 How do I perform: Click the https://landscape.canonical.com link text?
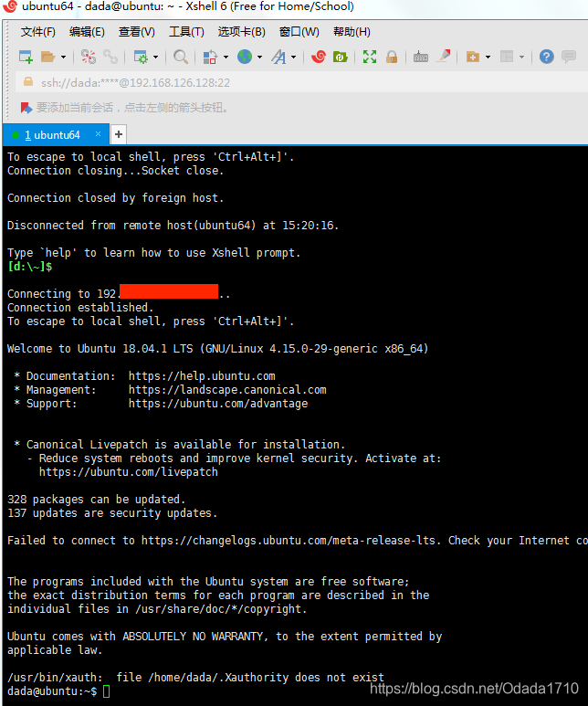[227, 389]
